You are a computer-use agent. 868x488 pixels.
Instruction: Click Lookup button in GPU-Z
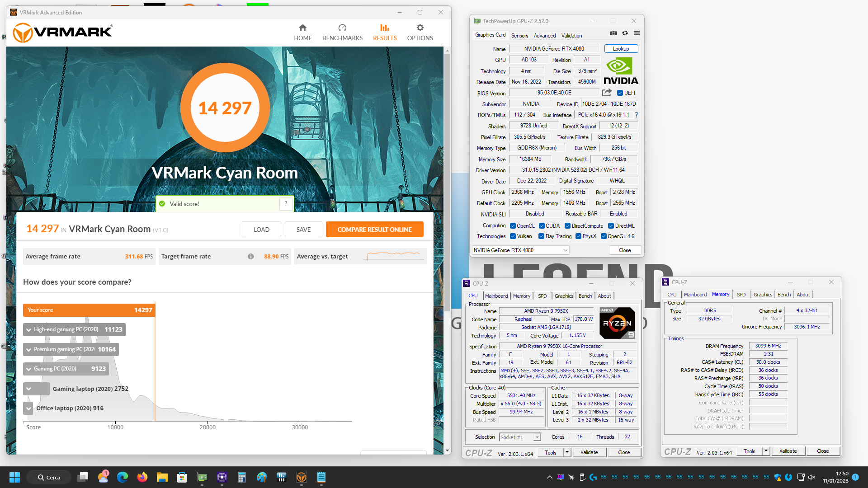621,49
